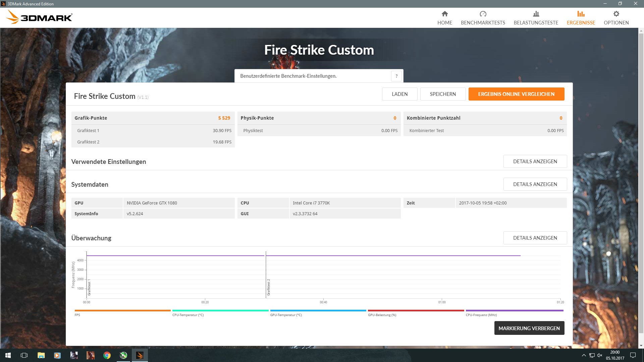Click the 3DMark logo
Viewport: 644px width, 362px height.
click(40, 17)
